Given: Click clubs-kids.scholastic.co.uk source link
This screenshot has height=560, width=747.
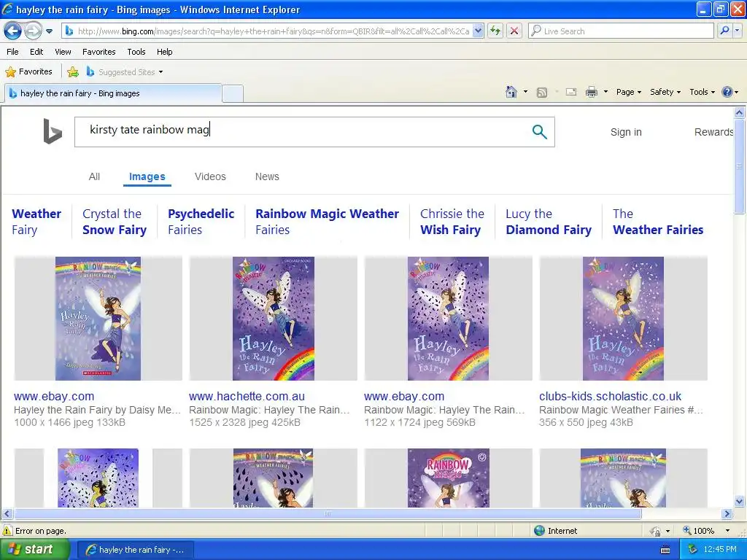Looking at the screenshot, I should tap(611, 396).
